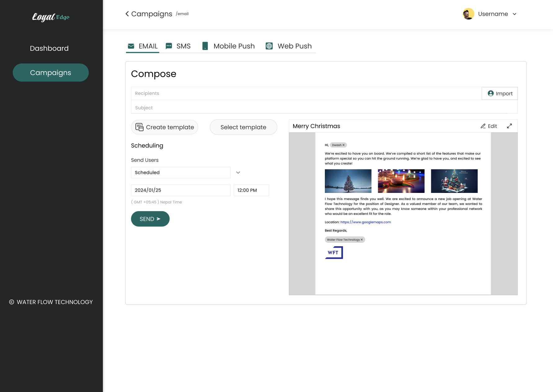This screenshot has height=392, width=553.
Task: Click the /email breadcrumb text
Action: [182, 14]
